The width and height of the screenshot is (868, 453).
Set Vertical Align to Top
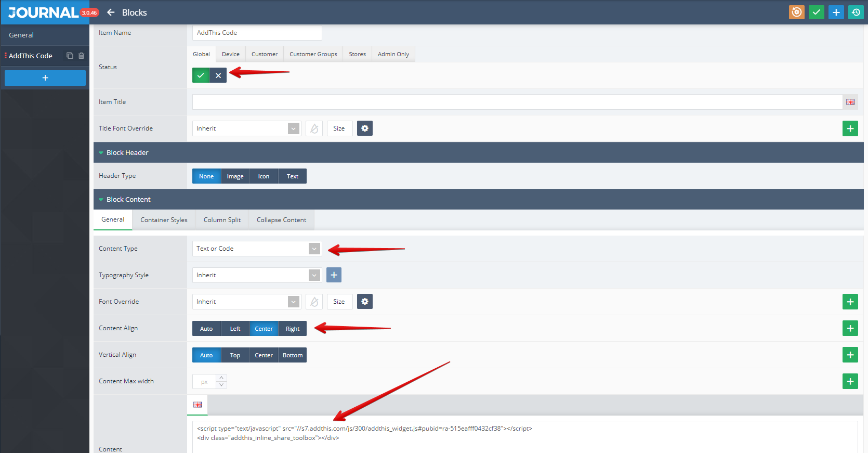[x=235, y=355]
